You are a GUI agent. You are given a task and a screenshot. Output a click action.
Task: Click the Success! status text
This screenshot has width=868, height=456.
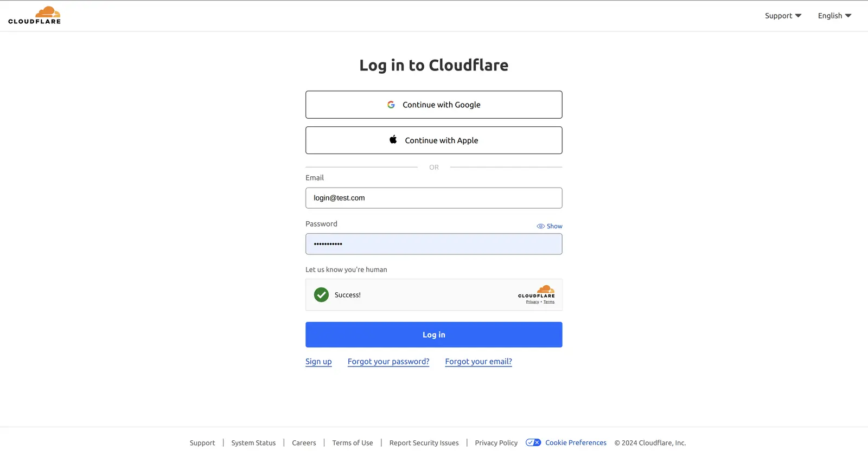tap(348, 295)
